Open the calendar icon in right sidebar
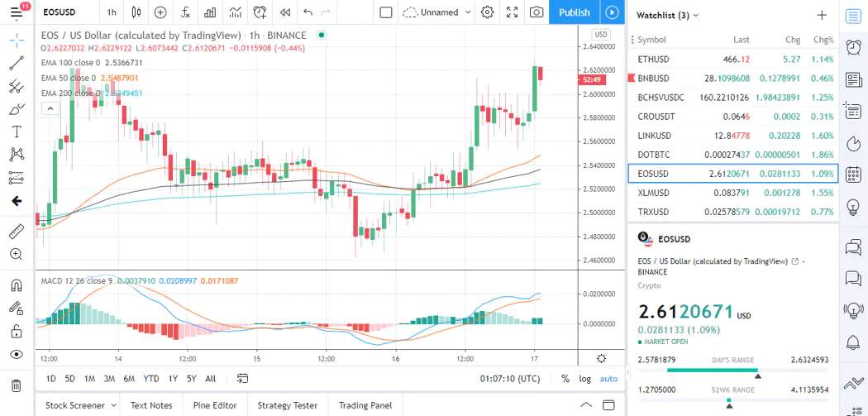 pyautogui.click(x=853, y=175)
